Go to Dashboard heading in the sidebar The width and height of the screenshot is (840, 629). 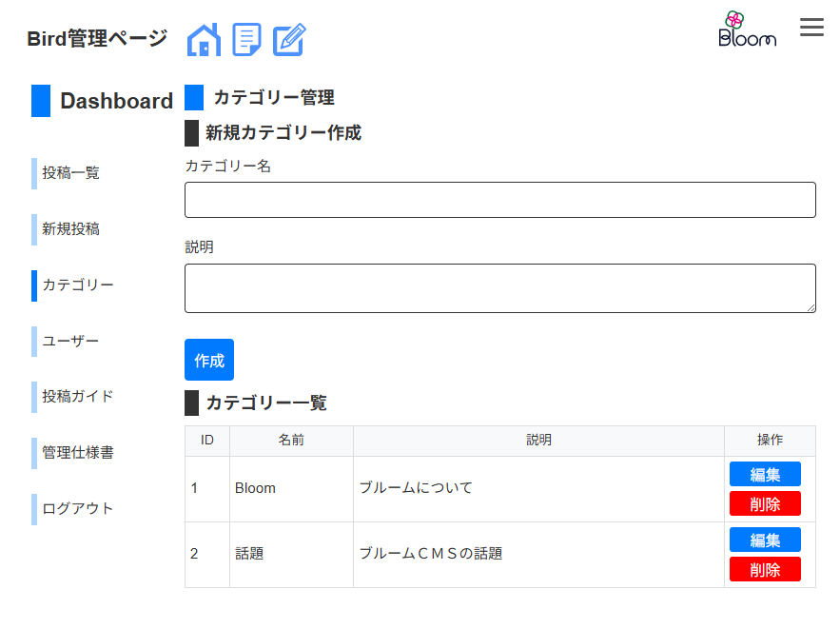114,101
